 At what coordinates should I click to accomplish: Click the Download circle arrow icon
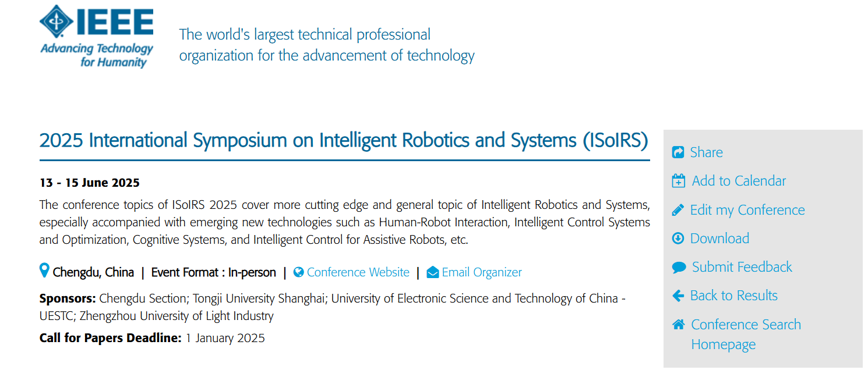point(678,239)
